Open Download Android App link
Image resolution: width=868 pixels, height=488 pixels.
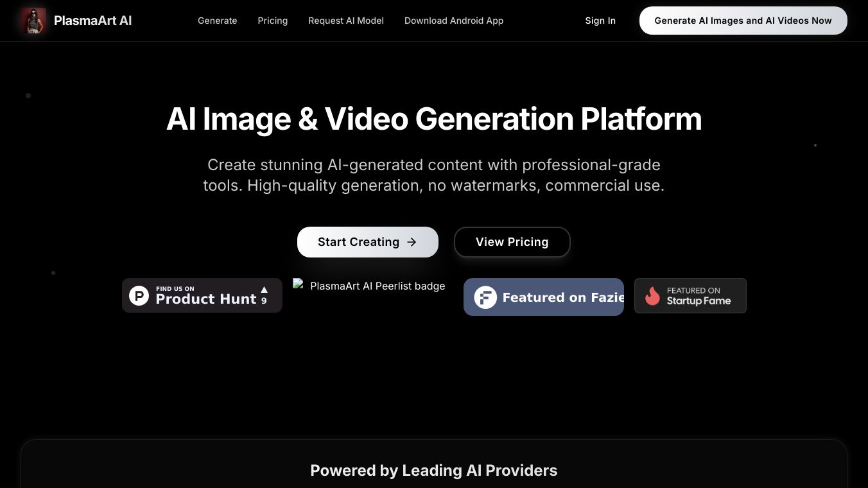point(454,21)
